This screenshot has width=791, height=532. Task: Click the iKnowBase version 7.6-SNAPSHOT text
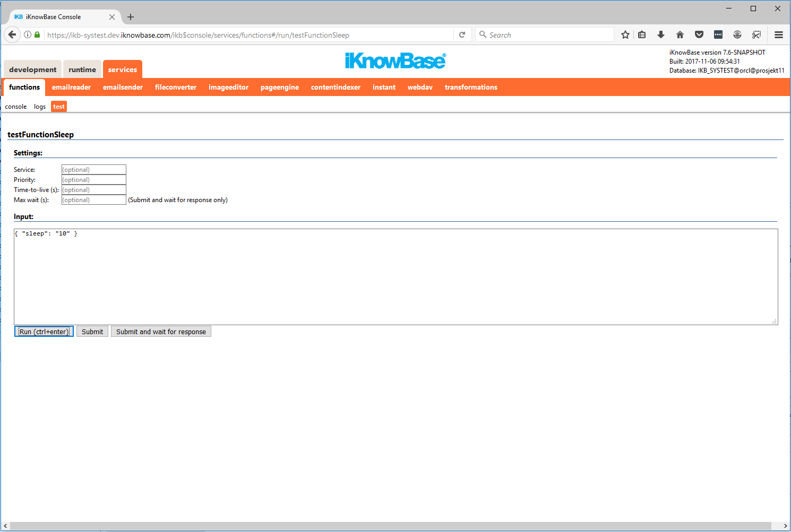click(717, 53)
